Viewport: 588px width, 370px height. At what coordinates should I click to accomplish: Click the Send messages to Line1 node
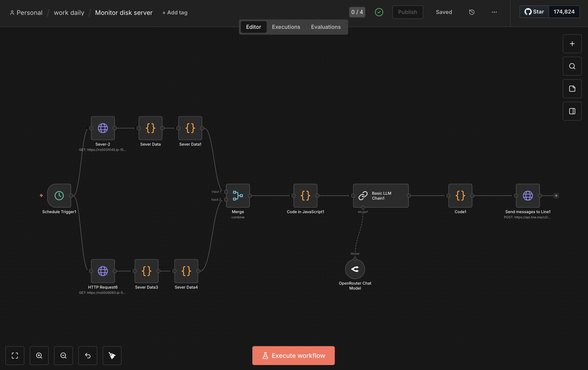527,196
